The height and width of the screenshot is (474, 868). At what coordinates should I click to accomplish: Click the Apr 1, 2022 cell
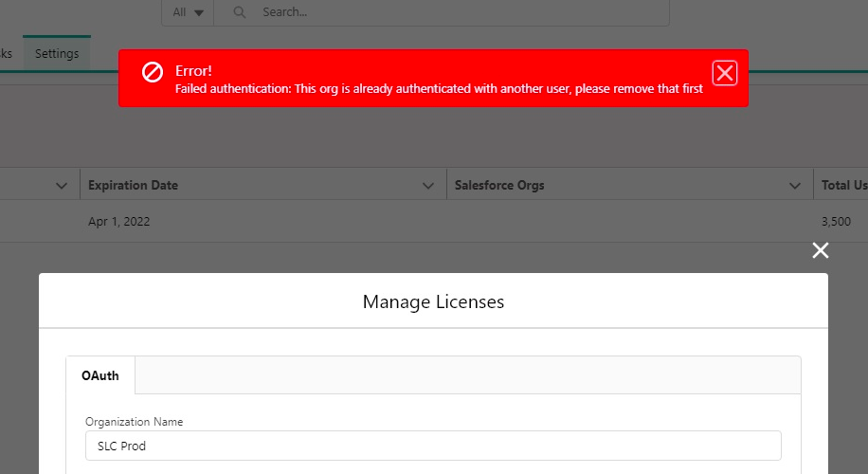(119, 222)
